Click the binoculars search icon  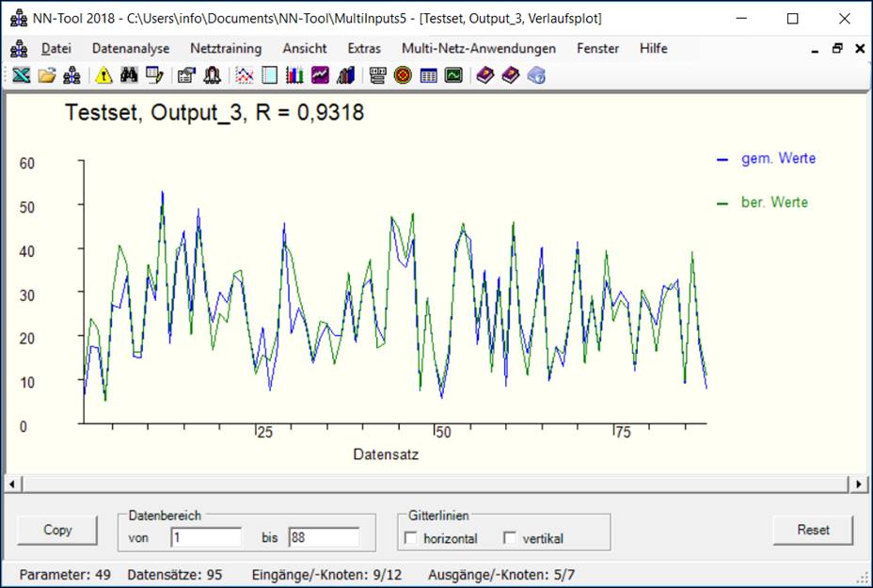point(129,75)
